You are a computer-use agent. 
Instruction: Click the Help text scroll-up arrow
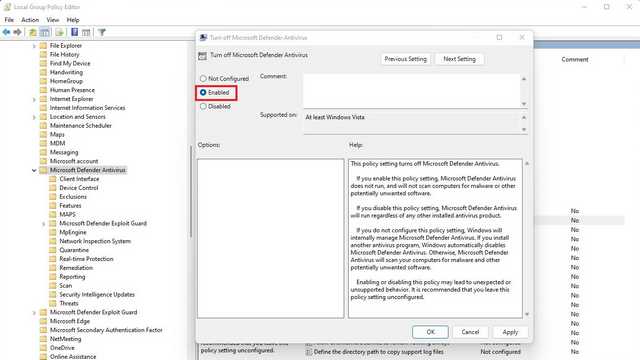pyautogui.click(x=527, y=163)
